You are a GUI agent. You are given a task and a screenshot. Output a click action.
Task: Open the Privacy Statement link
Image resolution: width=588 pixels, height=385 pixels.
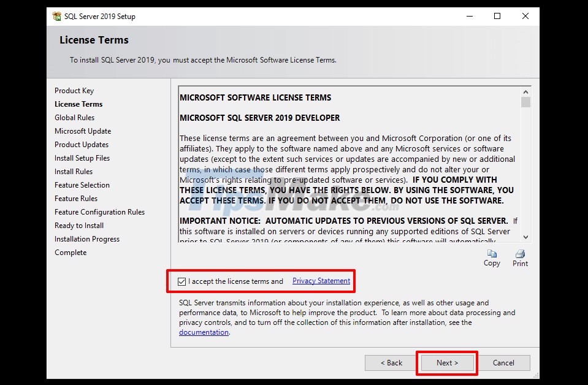pyautogui.click(x=321, y=281)
